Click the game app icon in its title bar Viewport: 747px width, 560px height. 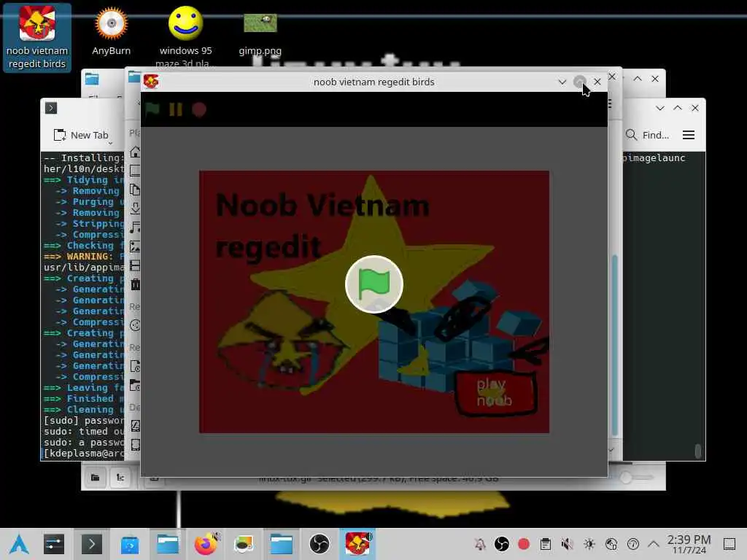coord(152,82)
